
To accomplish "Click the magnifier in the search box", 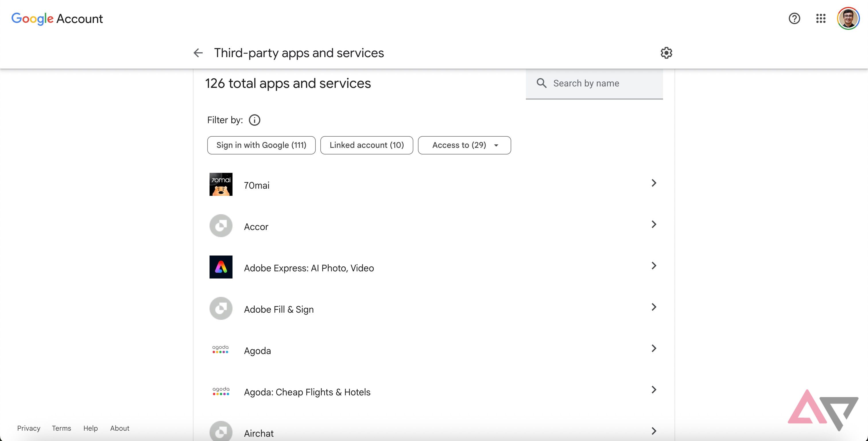I will (541, 83).
